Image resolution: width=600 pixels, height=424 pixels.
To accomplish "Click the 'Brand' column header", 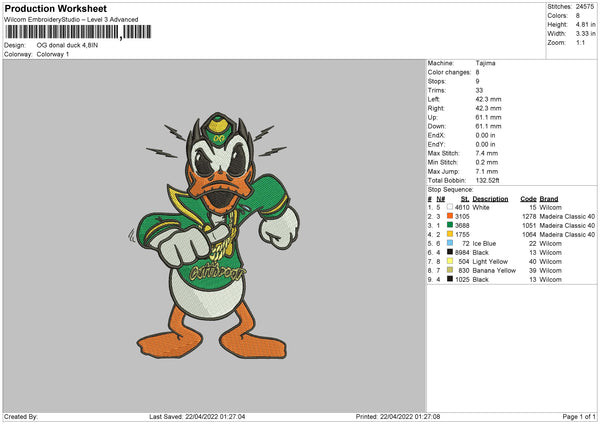I will pos(549,199).
